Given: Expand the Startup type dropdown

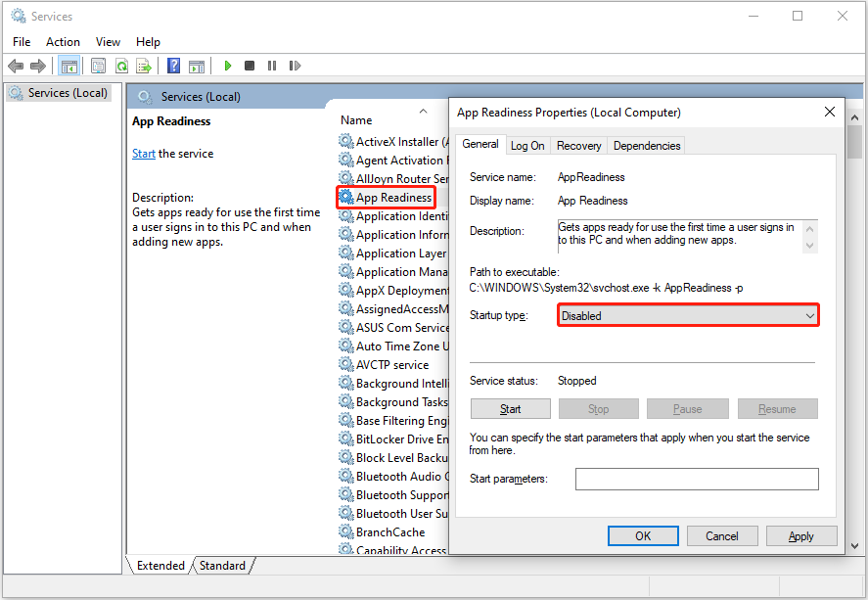Looking at the screenshot, I should click(688, 315).
